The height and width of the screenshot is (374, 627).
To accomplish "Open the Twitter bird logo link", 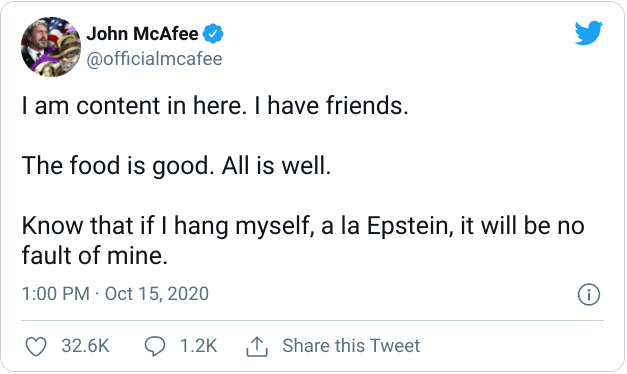I will click(589, 33).
